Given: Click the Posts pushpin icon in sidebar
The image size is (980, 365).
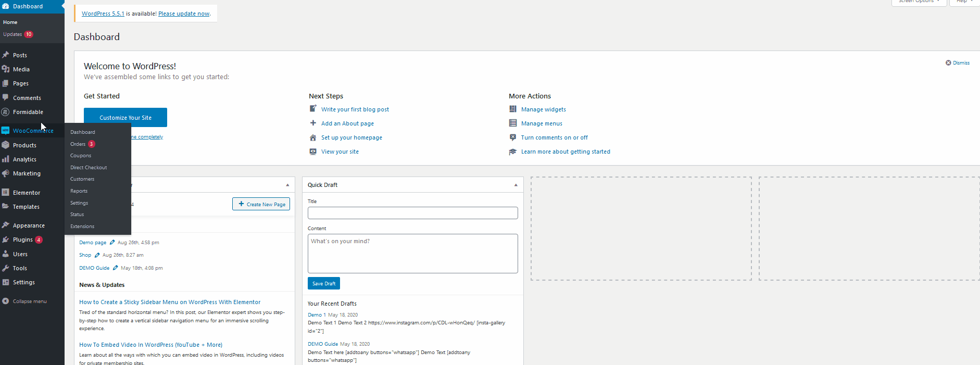Looking at the screenshot, I should pyautogui.click(x=6, y=55).
